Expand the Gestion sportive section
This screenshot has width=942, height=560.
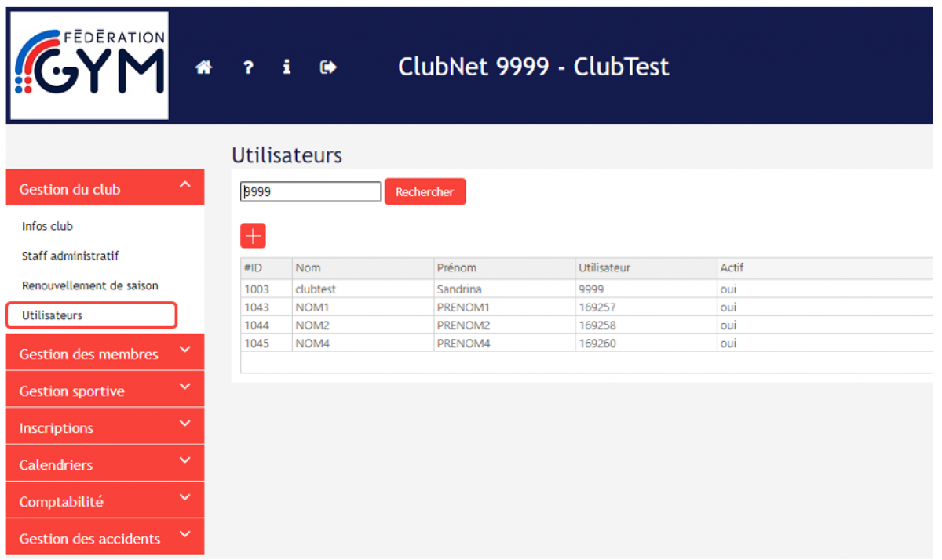[105, 391]
